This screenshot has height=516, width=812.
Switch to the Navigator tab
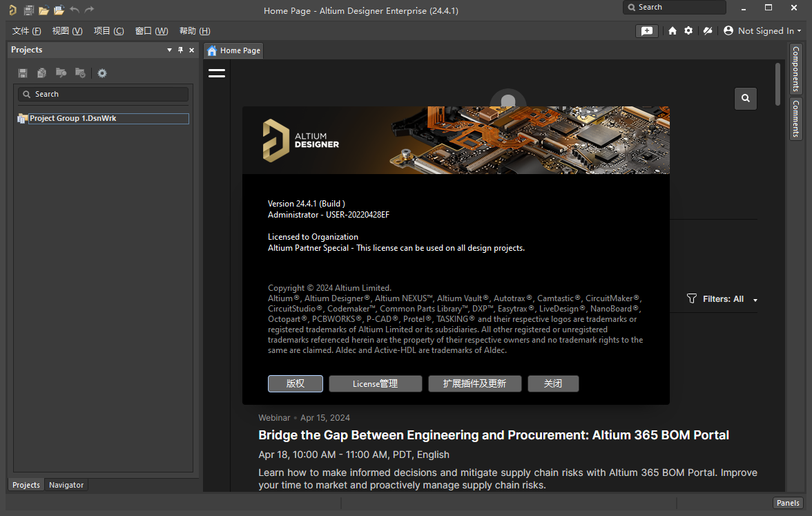[x=66, y=485]
